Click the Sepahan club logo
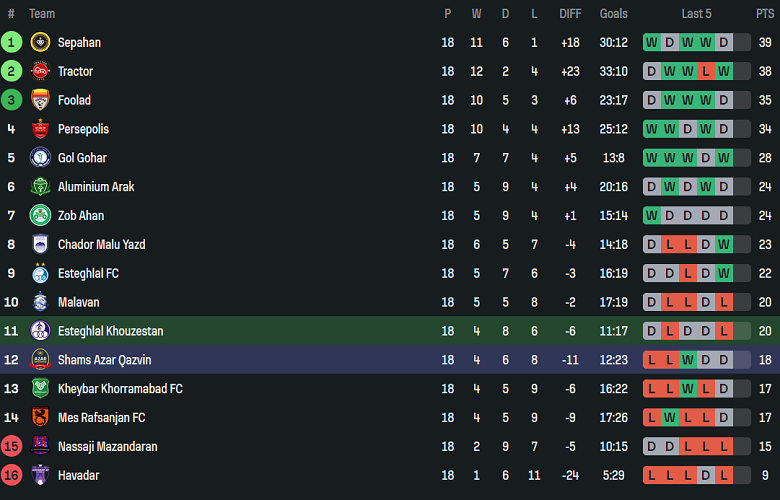 tap(40, 42)
